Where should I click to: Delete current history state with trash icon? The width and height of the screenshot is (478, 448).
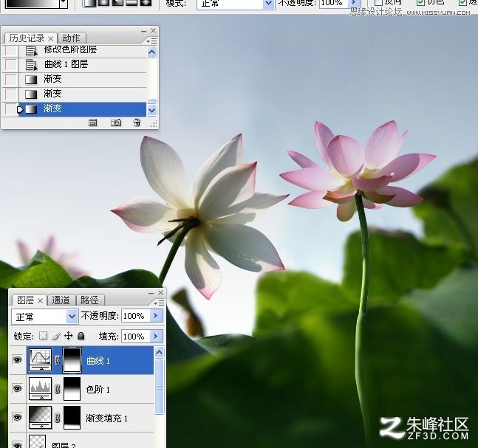tap(137, 123)
